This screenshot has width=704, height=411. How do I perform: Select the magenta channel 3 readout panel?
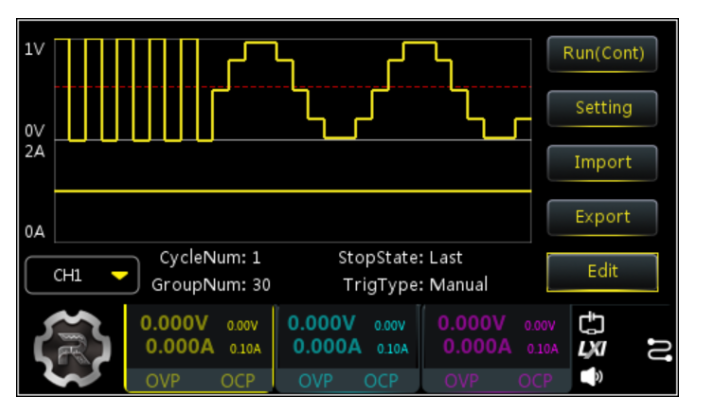pyautogui.click(x=497, y=349)
